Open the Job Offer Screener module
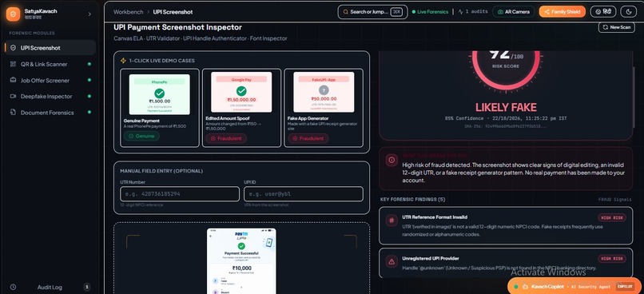Image resolution: width=644 pixels, height=294 pixels. coord(50,81)
